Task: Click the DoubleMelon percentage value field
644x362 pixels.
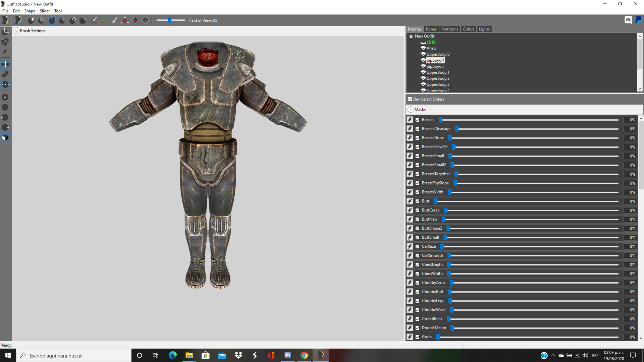Action: click(x=630, y=328)
